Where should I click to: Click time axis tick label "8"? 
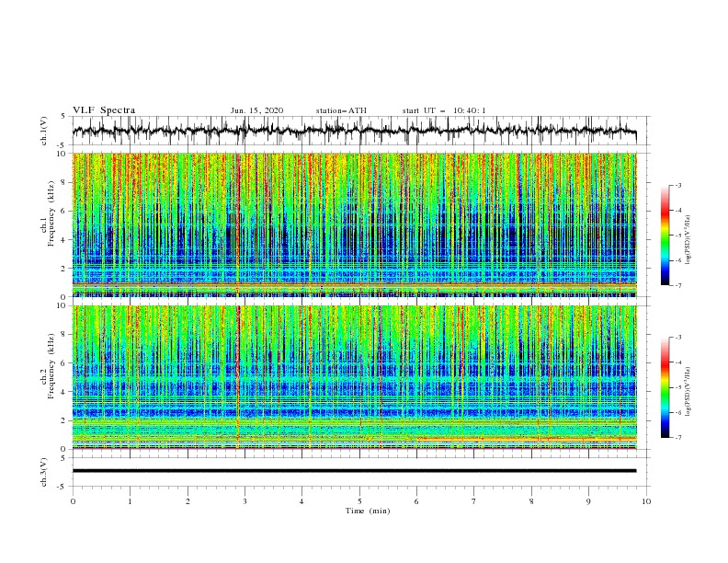pos(531,501)
